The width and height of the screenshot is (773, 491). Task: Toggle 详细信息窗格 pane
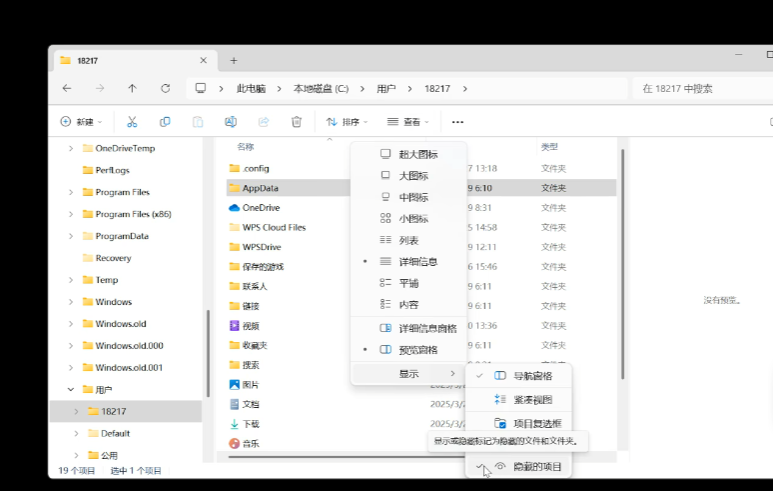(x=409, y=328)
